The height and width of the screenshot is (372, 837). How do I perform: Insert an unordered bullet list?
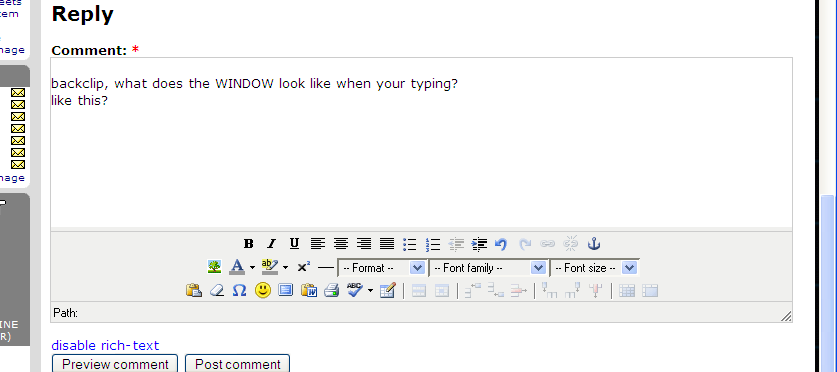[x=409, y=244]
